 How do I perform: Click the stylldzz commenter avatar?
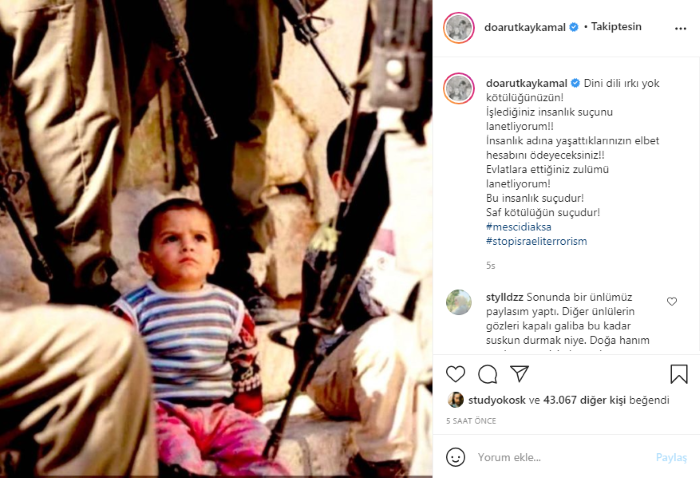point(459,302)
